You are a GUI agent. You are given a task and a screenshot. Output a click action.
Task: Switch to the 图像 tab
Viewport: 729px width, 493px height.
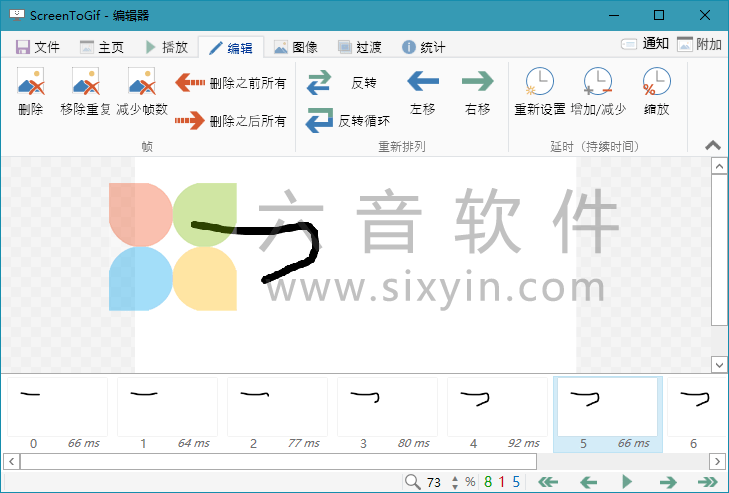point(296,47)
